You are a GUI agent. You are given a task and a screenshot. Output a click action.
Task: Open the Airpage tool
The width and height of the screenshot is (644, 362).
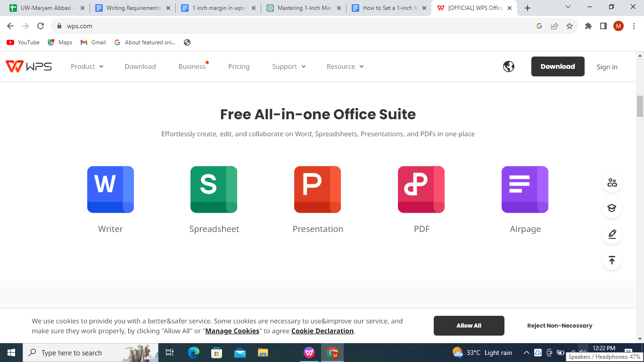(x=525, y=189)
